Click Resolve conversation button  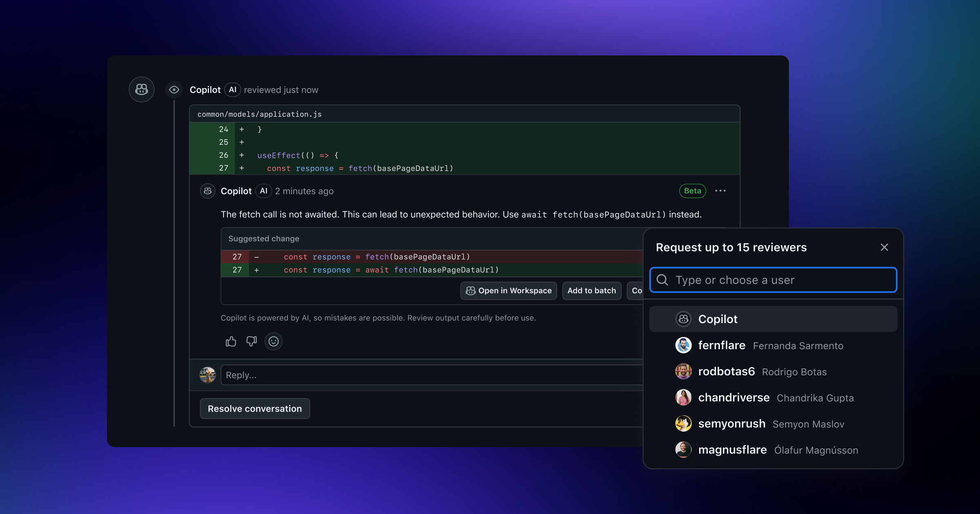255,409
